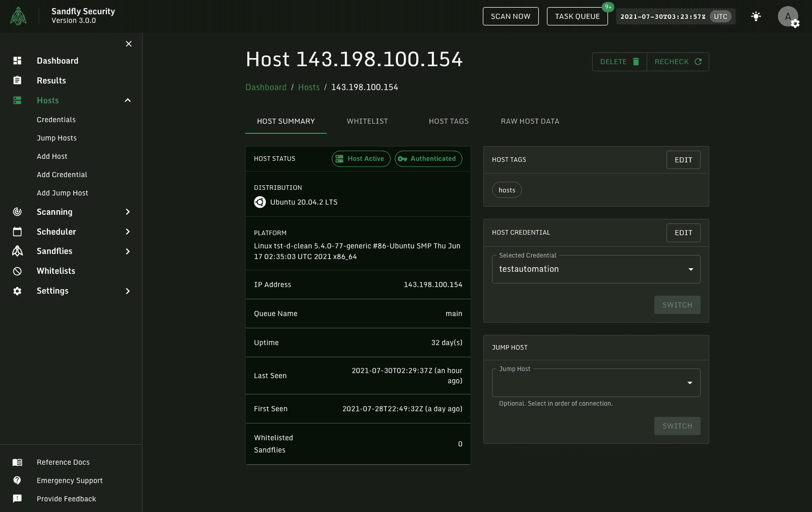812x512 pixels.
Task: Click the Whitelists sidebar icon
Action: point(17,271)
